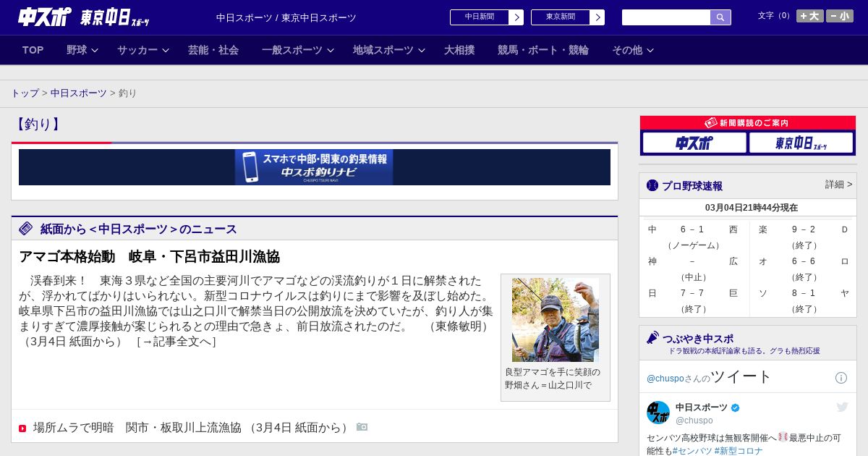868x456 pixels.
Task: Click the @chuspo handle under profile name
Action: 694,421
